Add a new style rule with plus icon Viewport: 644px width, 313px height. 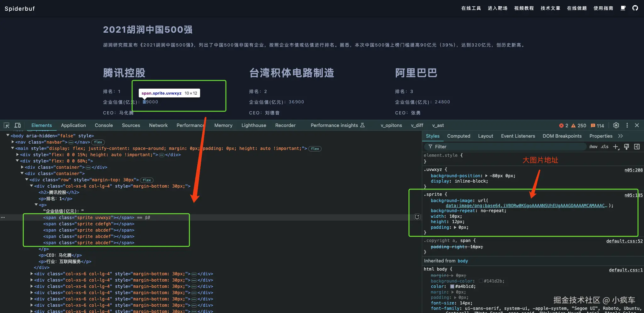616,147
